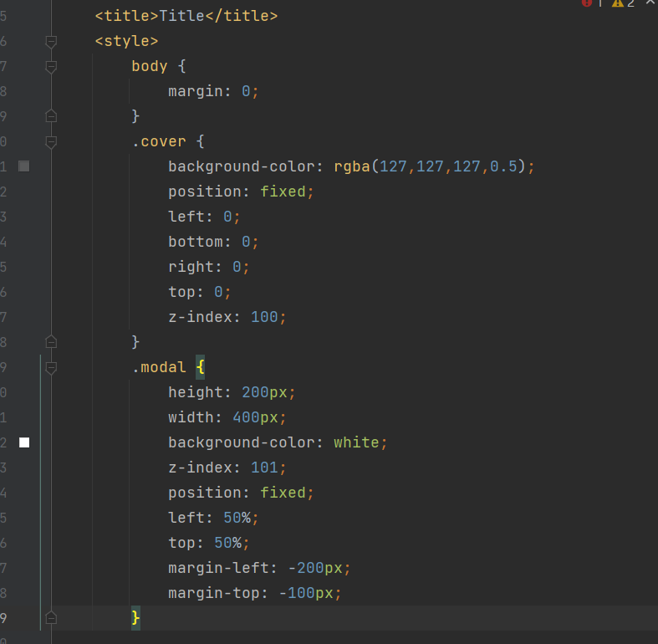
Task: Click the opening style tag
Action: click(127, 41)
